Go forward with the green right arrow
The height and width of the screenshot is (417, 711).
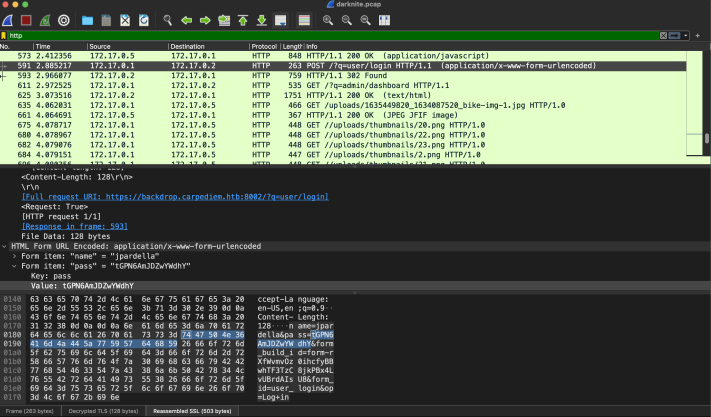pyautogui.click(x=204, y=19)
